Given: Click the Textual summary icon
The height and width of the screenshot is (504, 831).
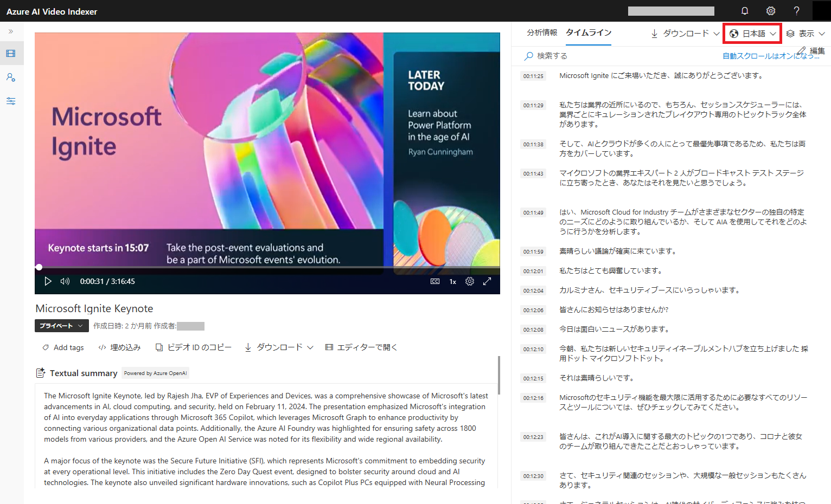Looking at the screenshot, I should [41, 373].
